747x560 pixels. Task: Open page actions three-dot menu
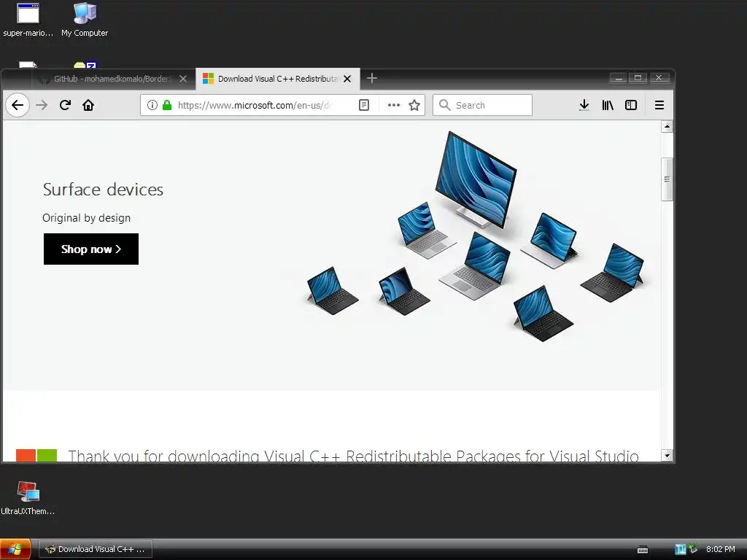tap(393, 105)
